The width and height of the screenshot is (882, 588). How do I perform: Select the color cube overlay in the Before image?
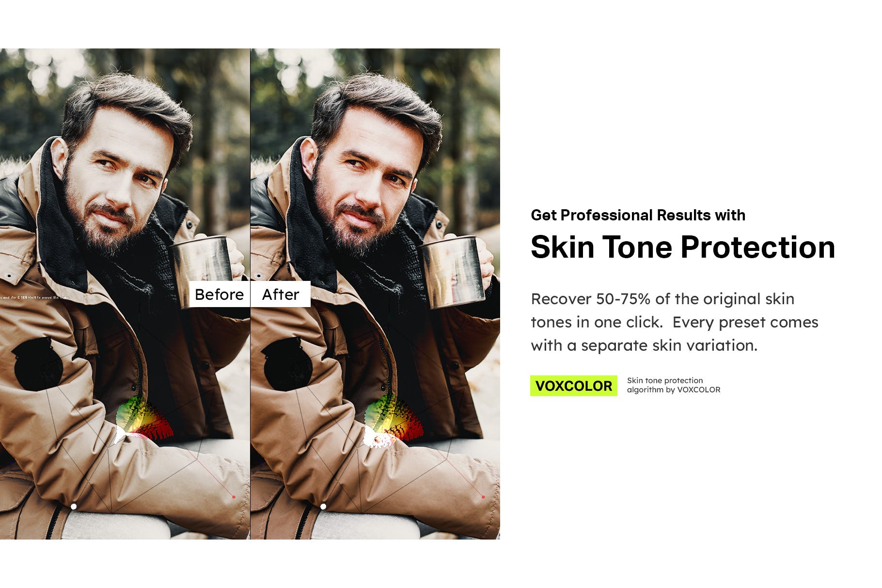tap(143, 420)
